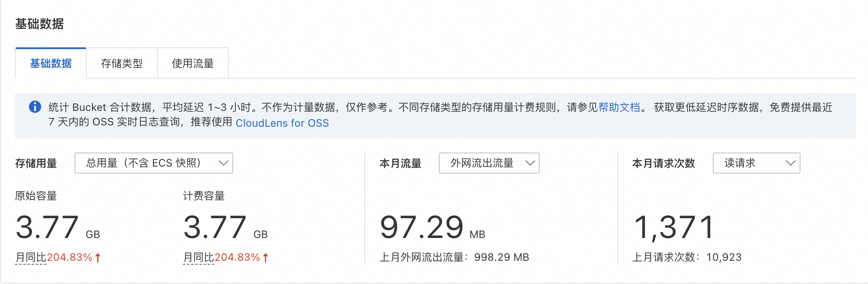Open the CloudLens for OSS link

pos(282,123)
